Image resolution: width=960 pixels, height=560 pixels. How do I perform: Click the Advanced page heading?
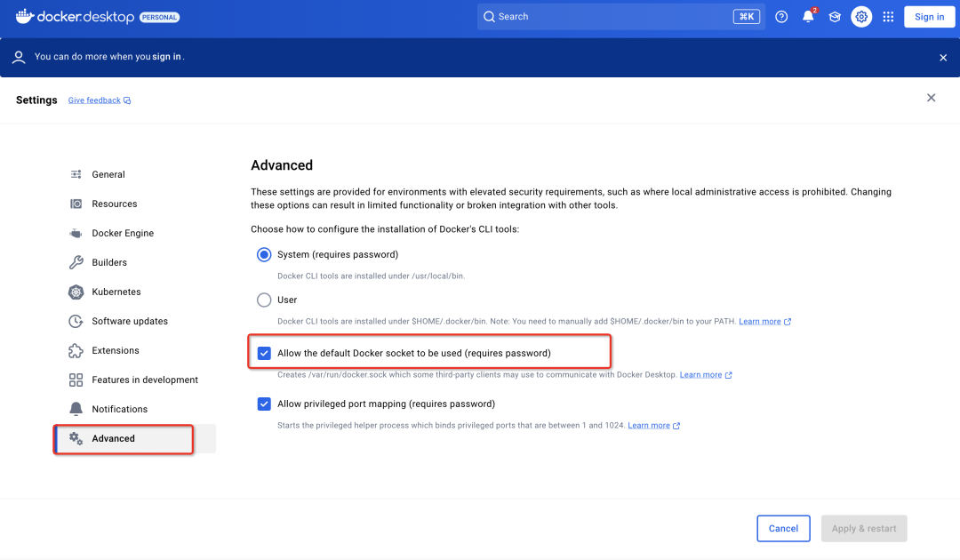click(282, 165)
